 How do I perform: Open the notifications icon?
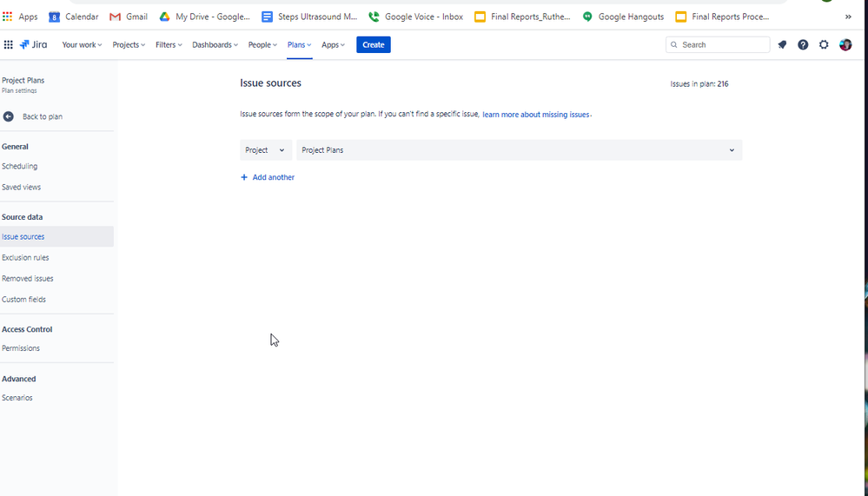point(782,45)
